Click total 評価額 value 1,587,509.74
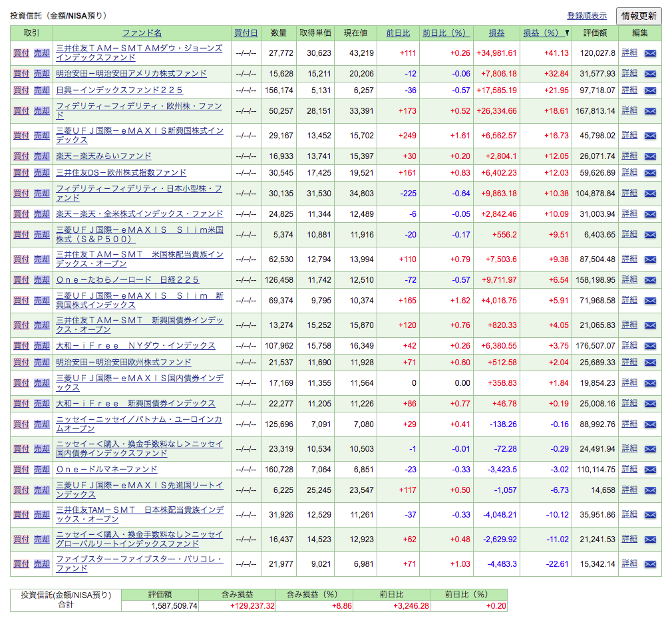Screen dimensions: 672x618 [x=174, y=606]
